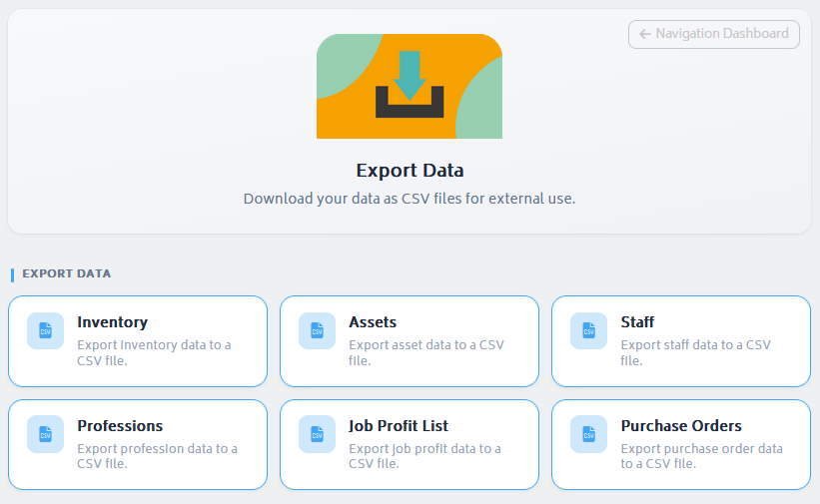The height and width of the screenshot is (504, 820).
Task: Open the Professions export title
Action: tap(120, 426)
